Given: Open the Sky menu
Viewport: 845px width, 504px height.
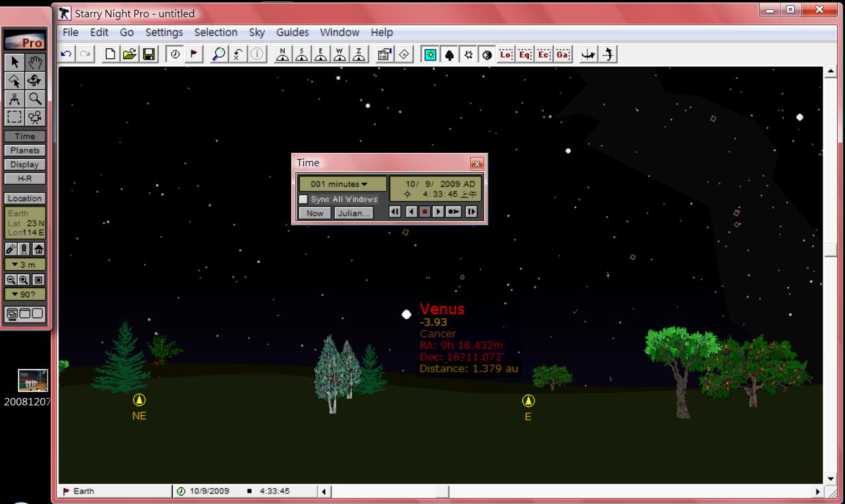Looking at the screenshot, I should tap(256, 32).
